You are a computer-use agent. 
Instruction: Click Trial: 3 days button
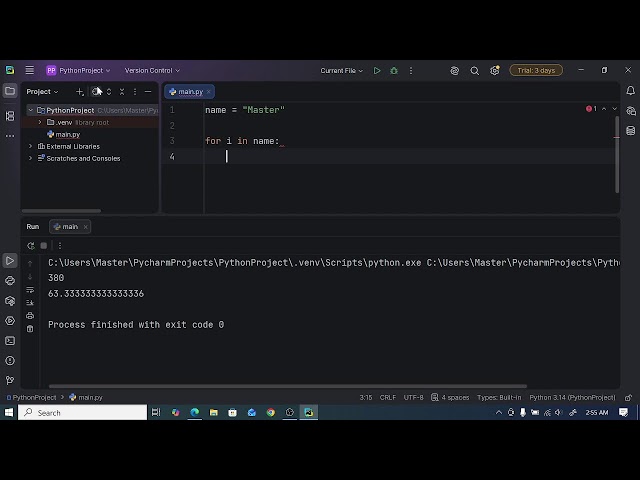pyautogui.click(x=536, y=70)
